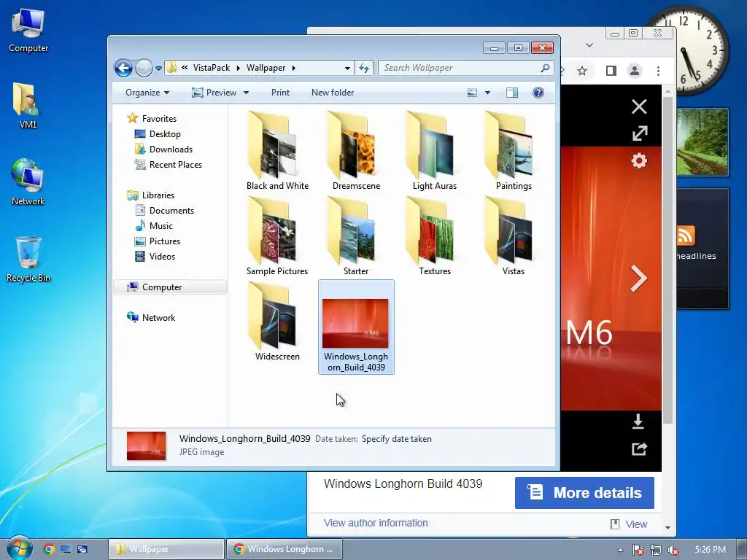
Task: Click the Explorer Help icon
Action: [x=538, y=93]
